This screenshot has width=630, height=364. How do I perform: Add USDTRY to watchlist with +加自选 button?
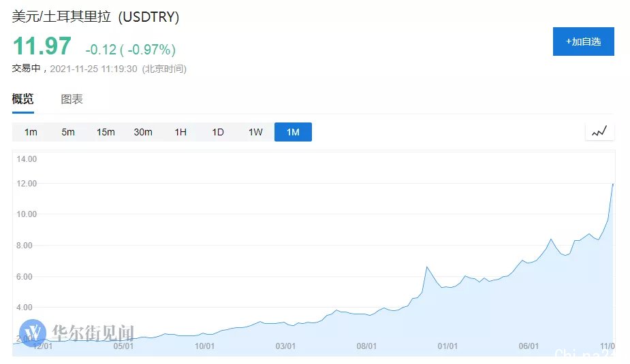(x=583, y=42)
